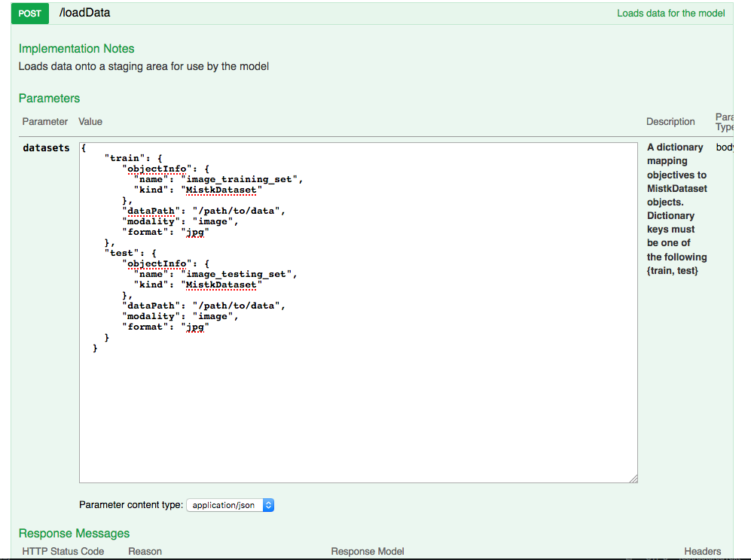Click the 'image_training_set' value in JSON
This screenshot has width=751, height=560.
click(239, 179)
